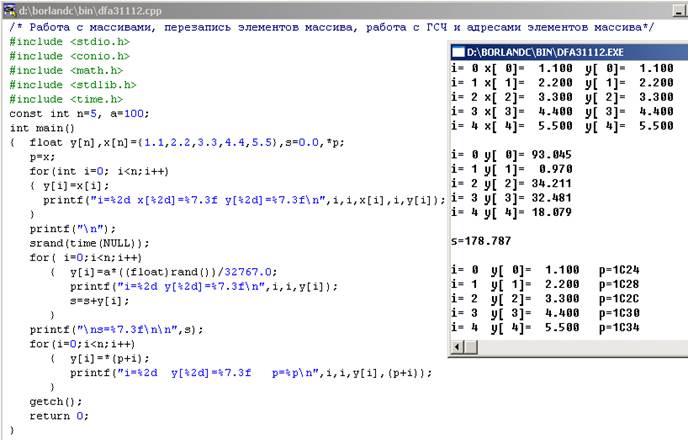Click the console horizontal scrollbar thumb
Viewport: 688px width, 440px height.
[x=471, y=347]
